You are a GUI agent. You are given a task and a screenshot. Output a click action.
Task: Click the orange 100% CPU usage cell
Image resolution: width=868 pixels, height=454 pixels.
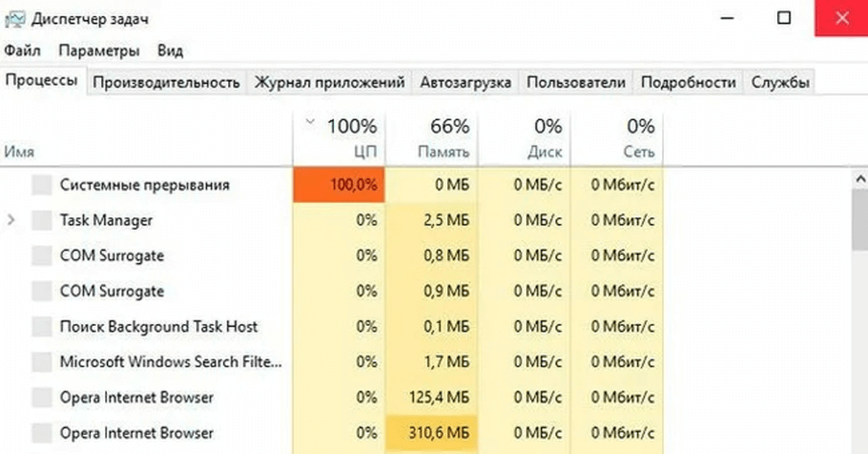click(x=339, y=185)
